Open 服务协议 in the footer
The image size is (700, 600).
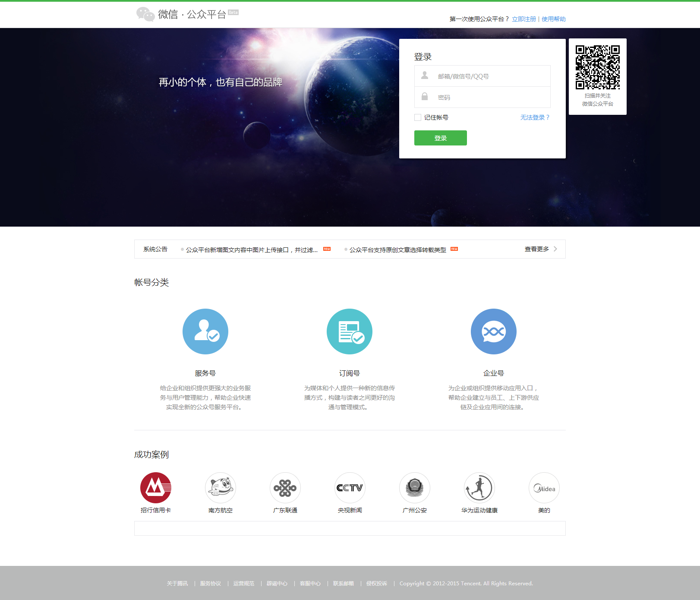point(211,584)
